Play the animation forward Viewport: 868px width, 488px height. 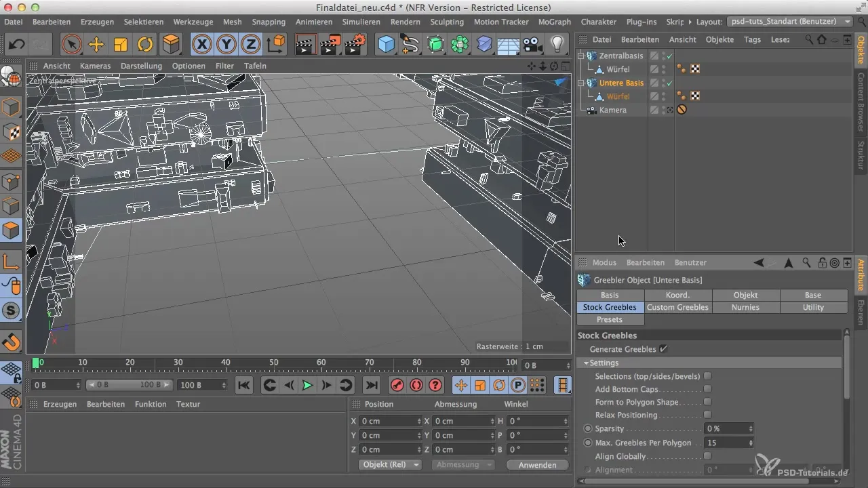[x=307, y=385]
